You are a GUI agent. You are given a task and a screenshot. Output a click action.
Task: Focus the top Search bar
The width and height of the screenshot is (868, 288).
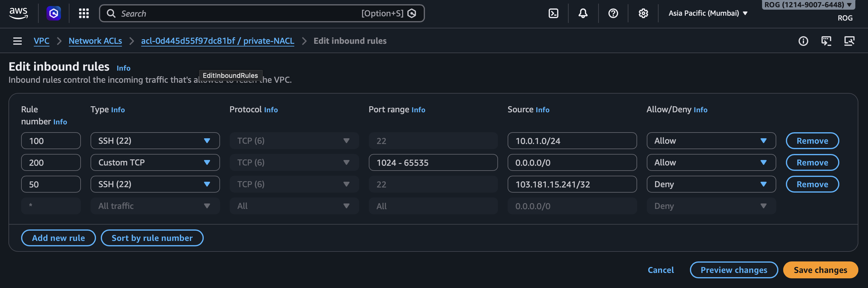point(236,14)
